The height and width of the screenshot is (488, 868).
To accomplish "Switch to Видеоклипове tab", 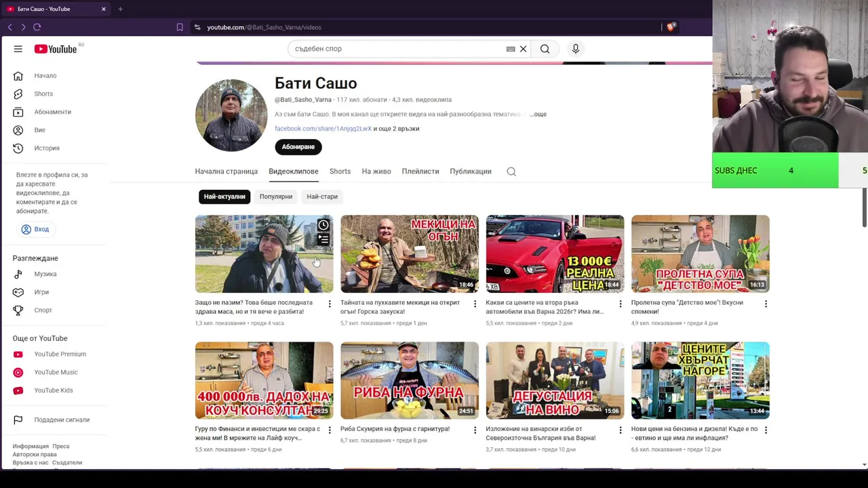I will point(294,171).
